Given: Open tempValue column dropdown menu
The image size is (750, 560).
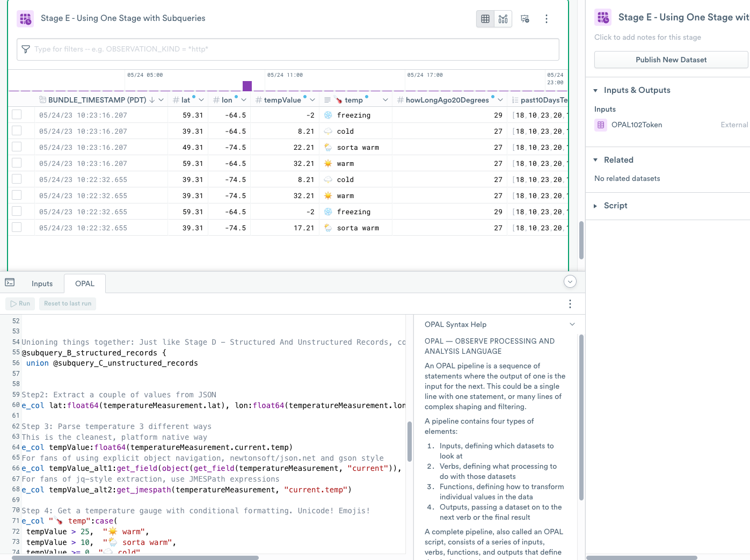Looking at the screenshot, I should point(312,100).
